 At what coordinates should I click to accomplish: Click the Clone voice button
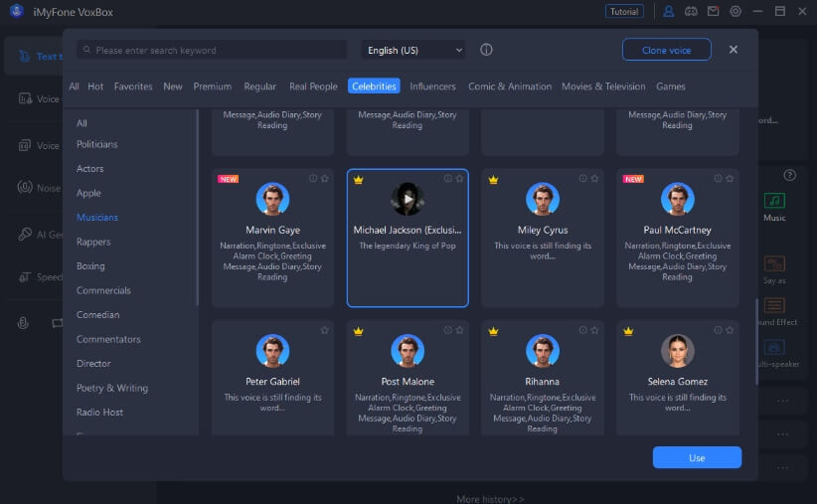click(x=666, y=50)
